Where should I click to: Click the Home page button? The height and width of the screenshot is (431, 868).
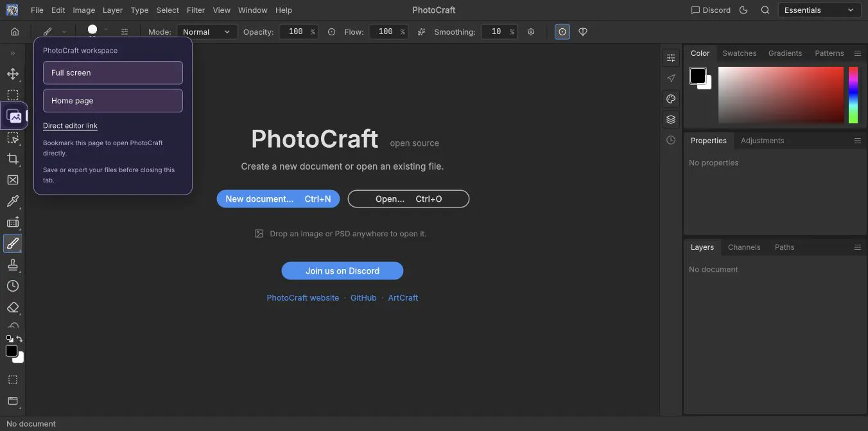tap(113, 101)
